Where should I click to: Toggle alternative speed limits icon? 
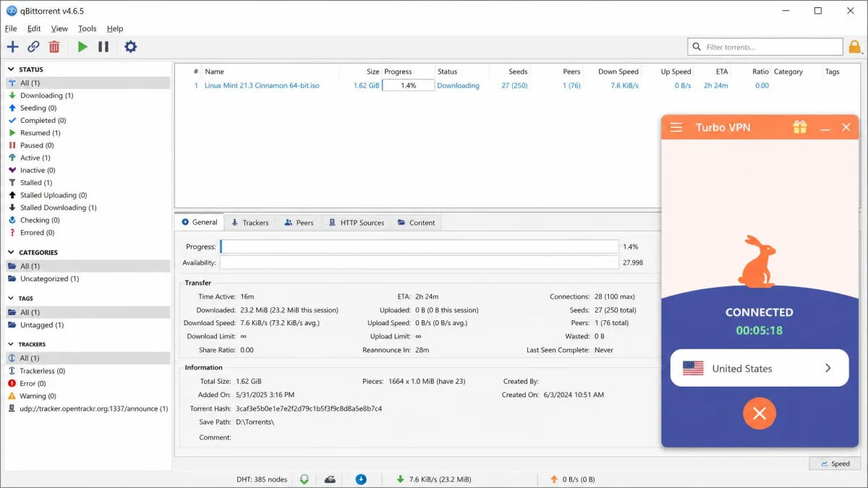(330, 479)
